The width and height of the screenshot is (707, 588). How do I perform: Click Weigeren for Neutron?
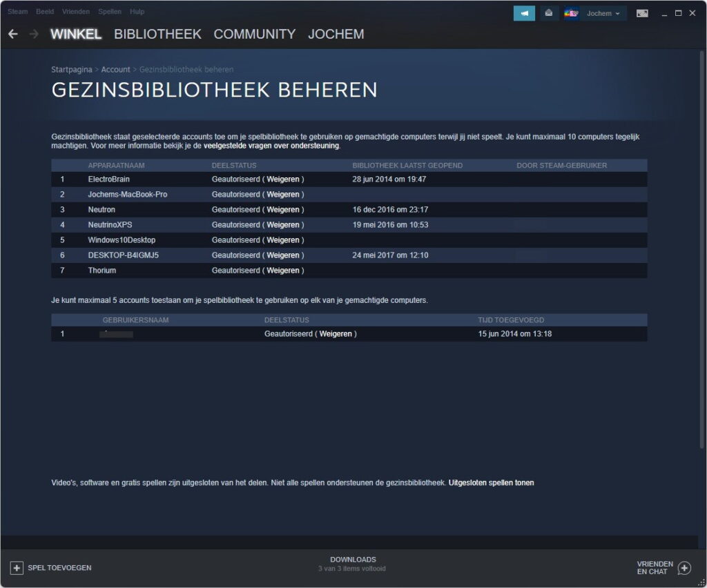pyautogui.click(x=282, y=210)
